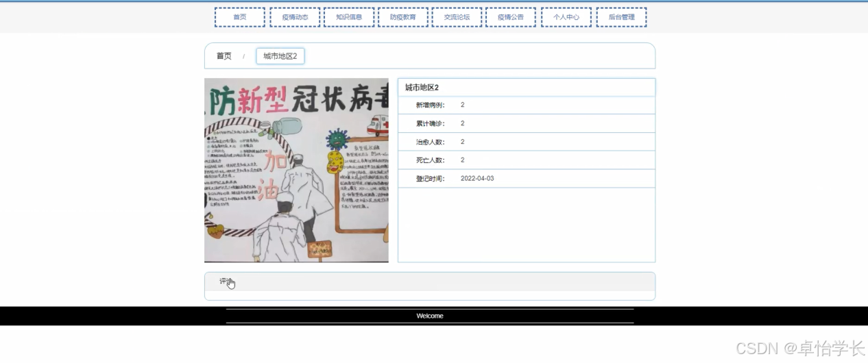
Task: Select the value 2 beside 死亡人数
Action: pyautogui.click(x=463, y=160)
